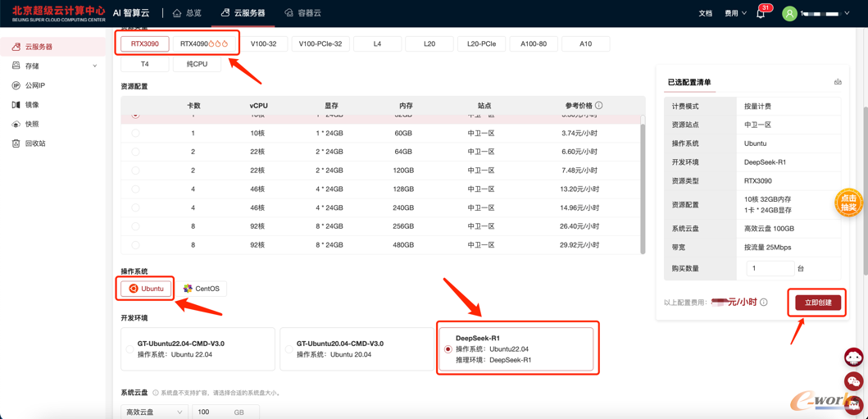Select the 云服务器 tab in the top navigation bar
The width and height of the screenshot is (868, 419).
[x=243, y=13]
